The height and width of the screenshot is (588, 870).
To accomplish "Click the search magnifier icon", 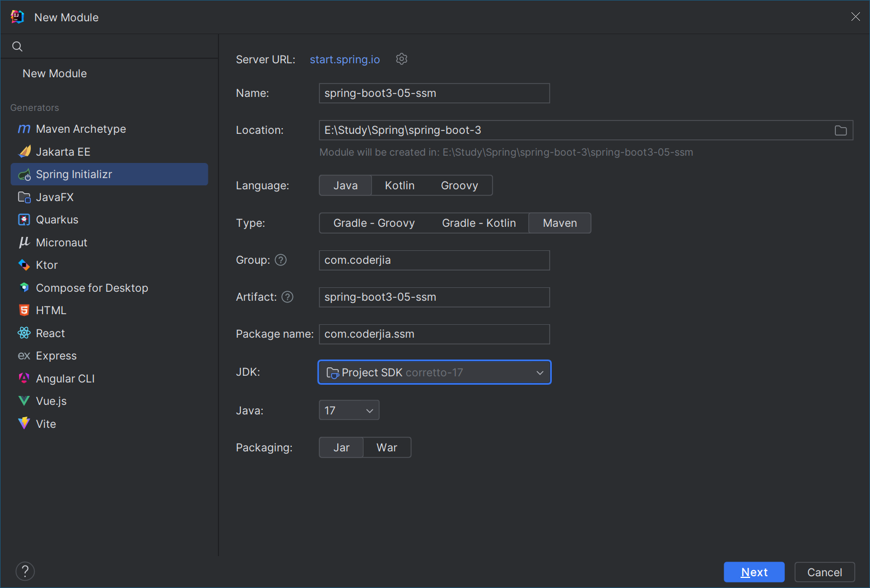I will coord(17,46).
